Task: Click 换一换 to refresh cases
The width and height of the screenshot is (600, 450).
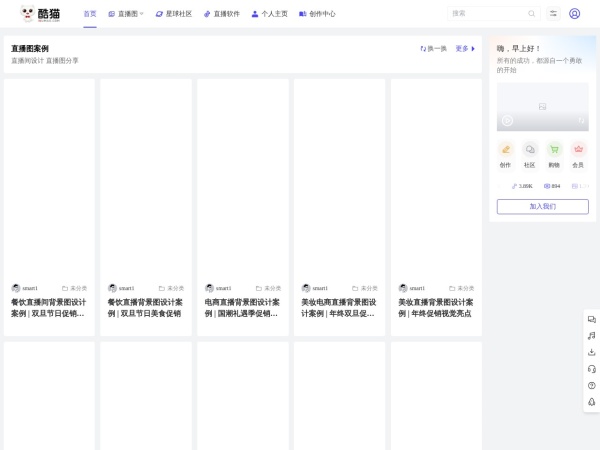Action: point(434,48)
